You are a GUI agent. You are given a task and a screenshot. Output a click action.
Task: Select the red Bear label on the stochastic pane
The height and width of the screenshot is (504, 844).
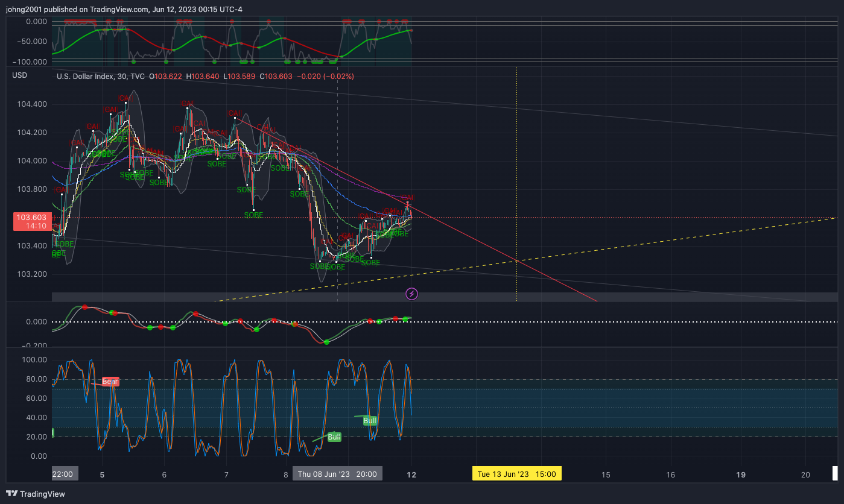tap(110, 382)
